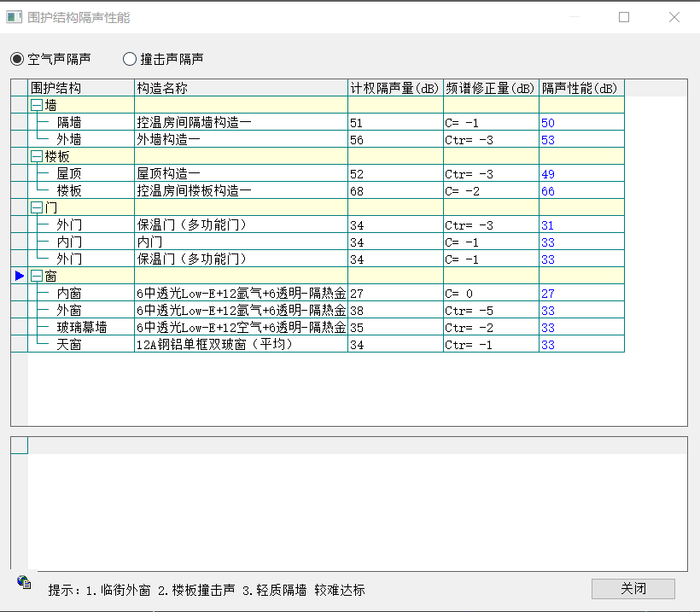This screenshot has height=612, width=700.
Task: Click the 计权隔声量(dB) column header
Action: (394, 88)
